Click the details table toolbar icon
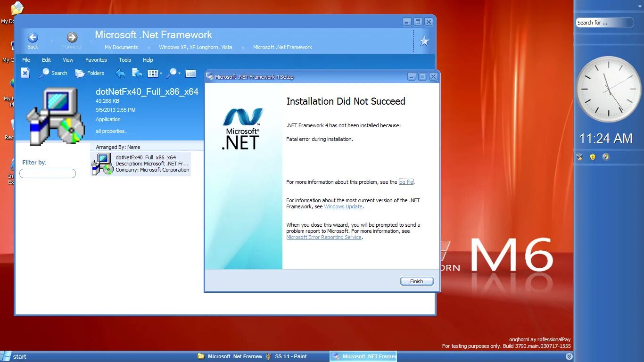This screenshot has height=362, width=644. [190, 73]
